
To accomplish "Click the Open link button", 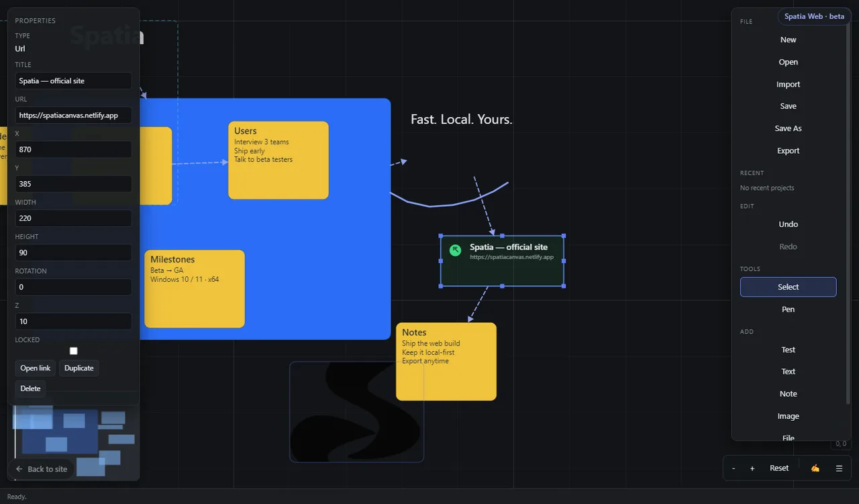I will (x=36, y=368).
